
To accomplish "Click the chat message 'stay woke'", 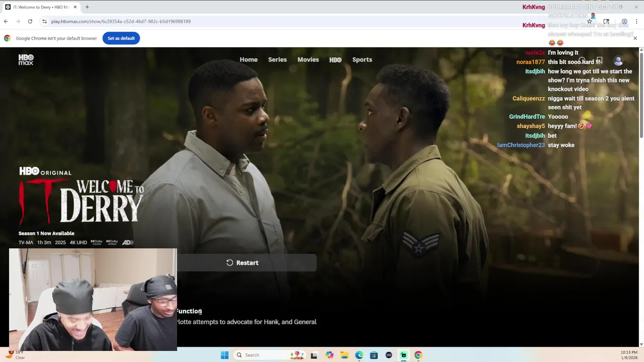I will pos(561,145).
